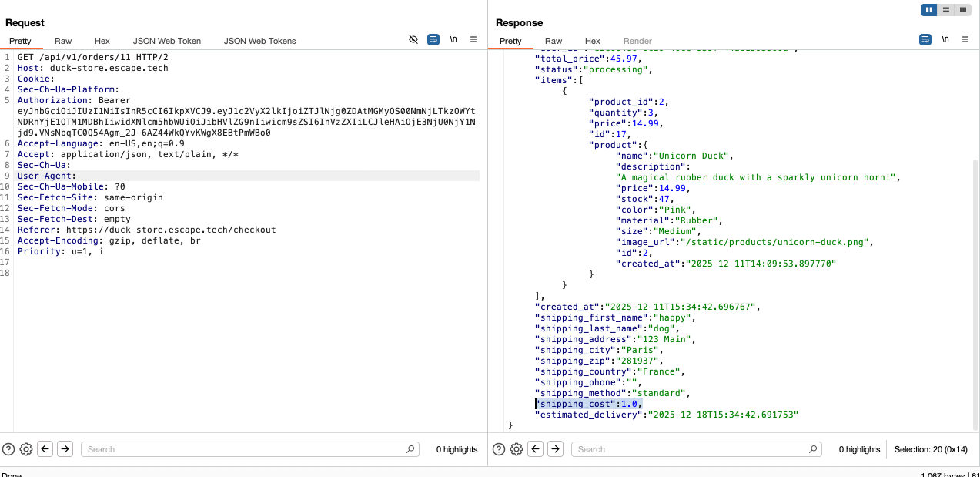Click the help icon below the response
The image size is (980, 477).
tap(499, 448)
